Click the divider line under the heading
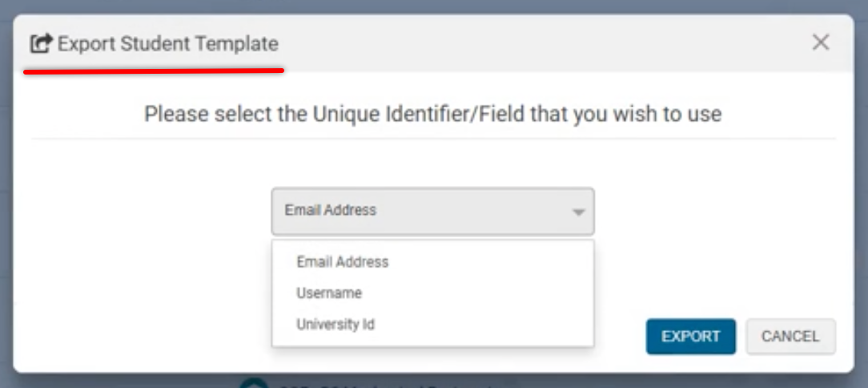 tap(432, 139)
